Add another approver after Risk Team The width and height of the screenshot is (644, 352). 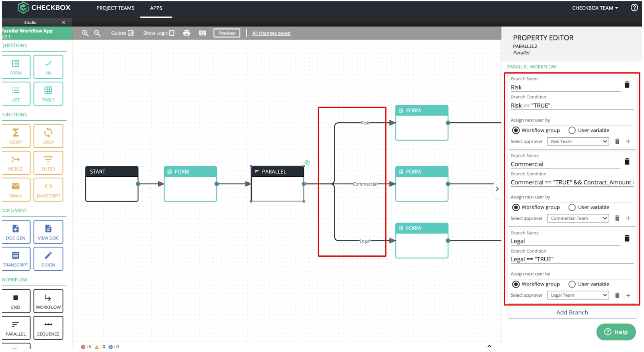pyautogui.click(x=628, y=141)
